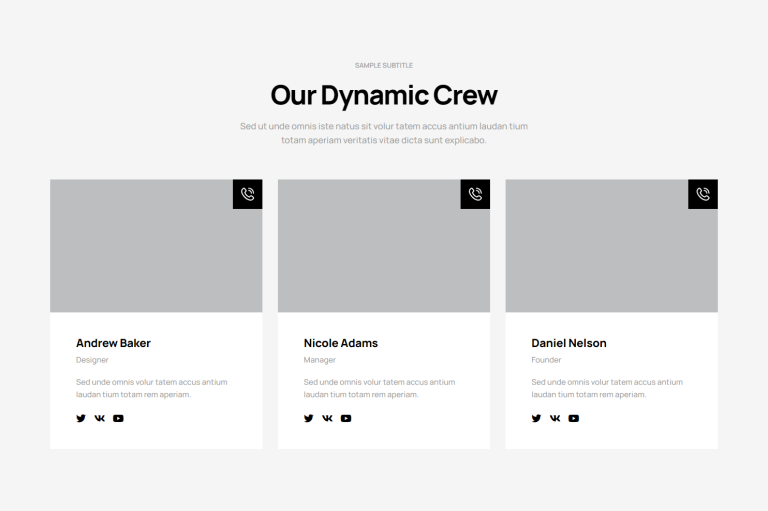The width and height of the screenshot is (768, 511).
Task: Open Daniel Nelson's Twitter icon
Action: point(537,419)
